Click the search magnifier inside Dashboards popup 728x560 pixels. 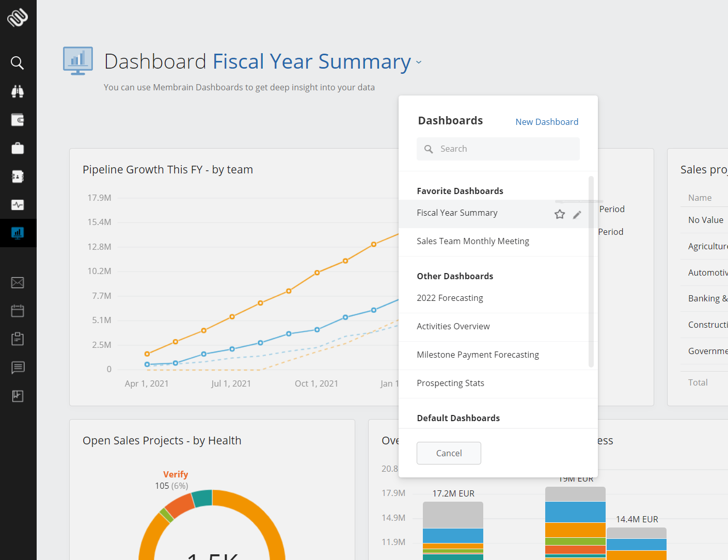(x=429, y=149)
